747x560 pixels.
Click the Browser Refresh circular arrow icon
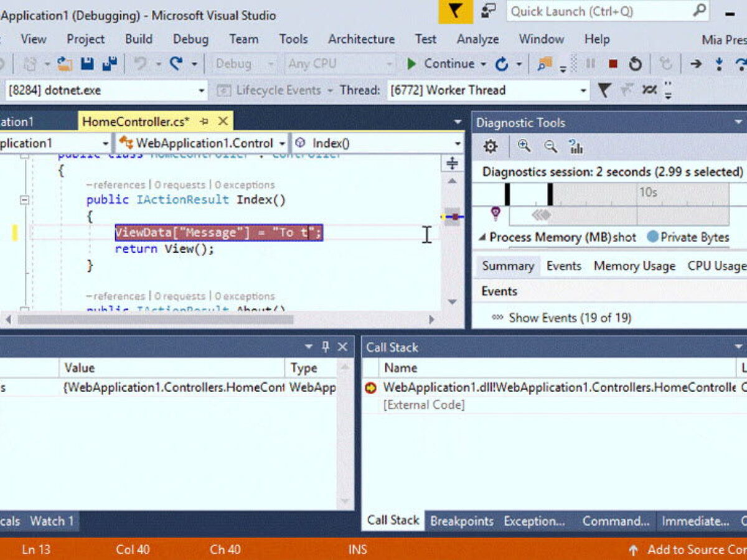click(x=502, y=63)
